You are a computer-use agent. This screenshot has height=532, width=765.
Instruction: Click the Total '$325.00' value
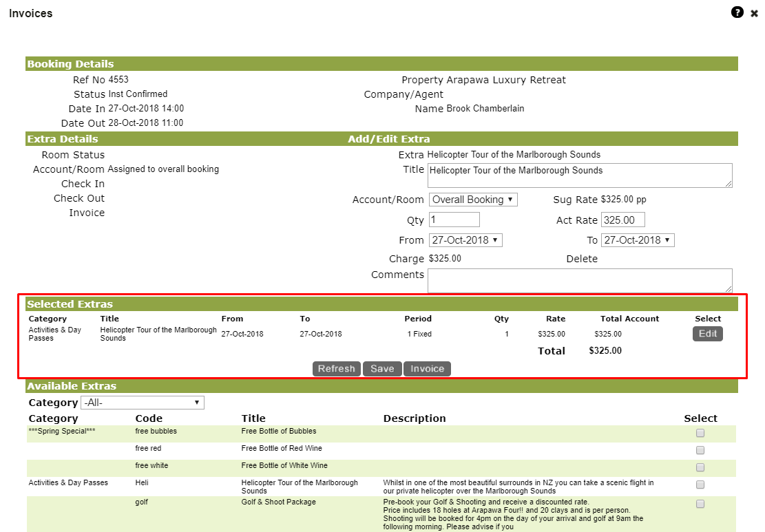point(605,350)
